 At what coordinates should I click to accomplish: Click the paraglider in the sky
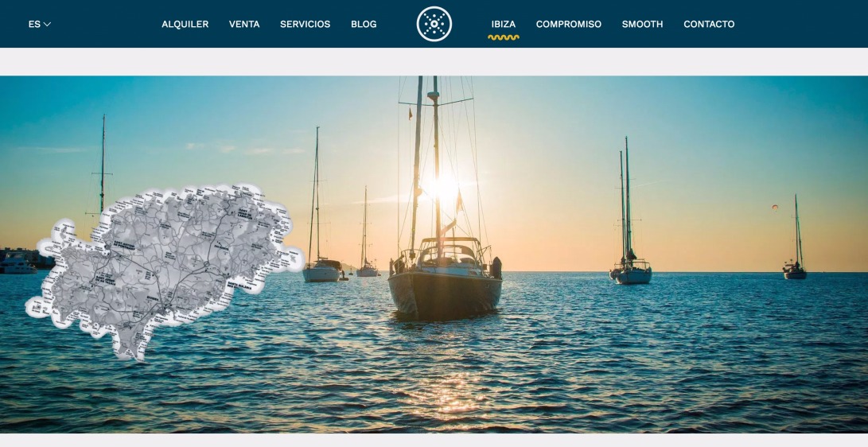click(x=774, y=208)
